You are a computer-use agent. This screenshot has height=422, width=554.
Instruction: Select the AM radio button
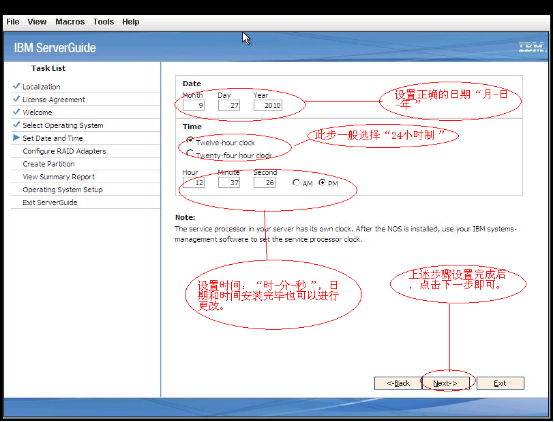(296, 182)
